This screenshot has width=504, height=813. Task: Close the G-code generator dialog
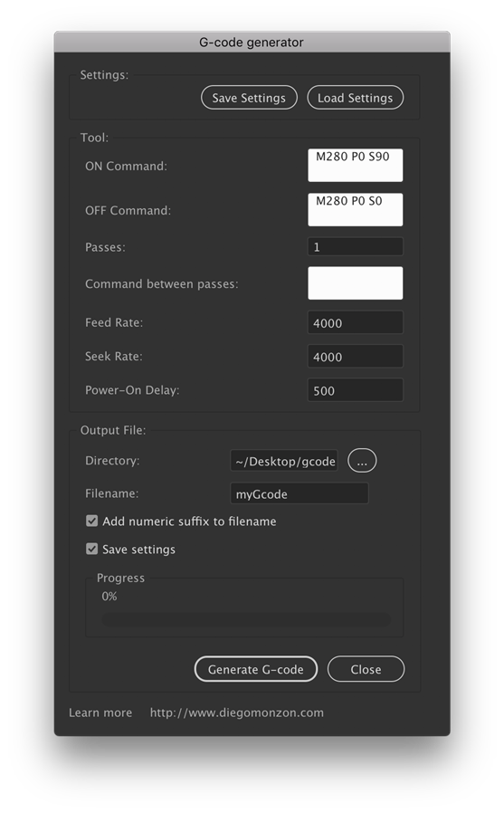(366, 669)
